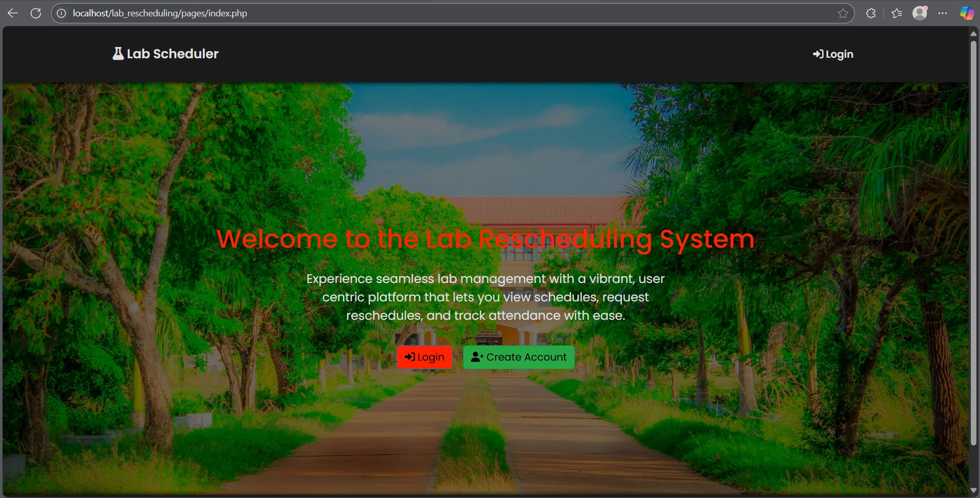The height and width of the screenshot is (498, 980).
Task: Click the flask icon beside Lab Scheduler
Action: tap(117, 53)
